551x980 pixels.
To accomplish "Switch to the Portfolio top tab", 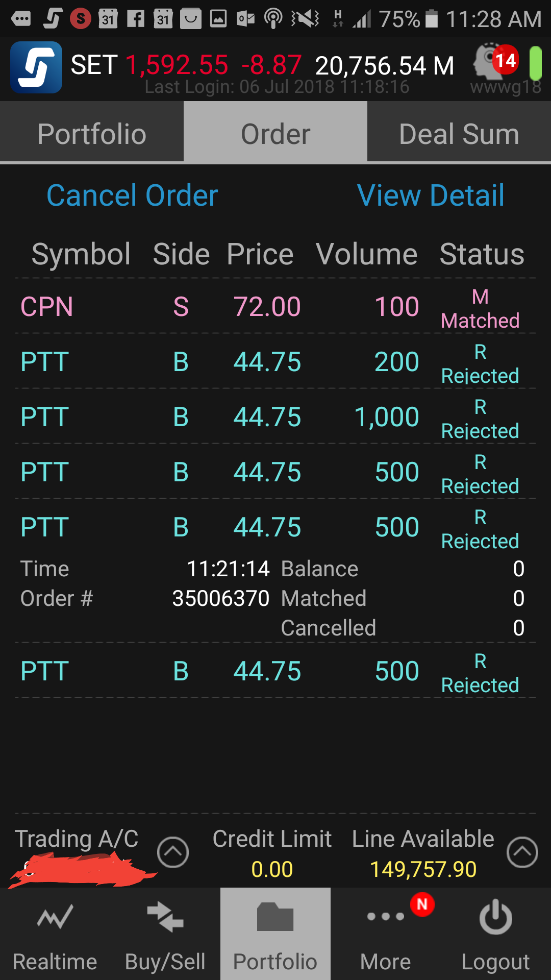I will (92, 134).
